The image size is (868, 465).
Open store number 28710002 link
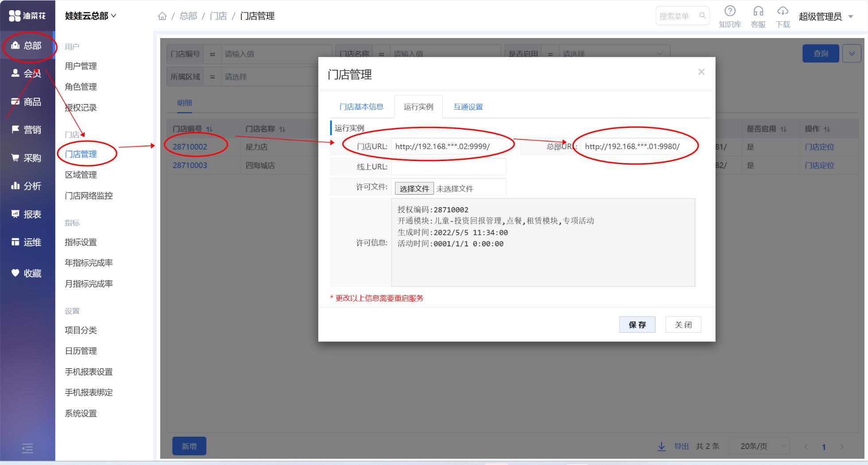click(190, 146)
